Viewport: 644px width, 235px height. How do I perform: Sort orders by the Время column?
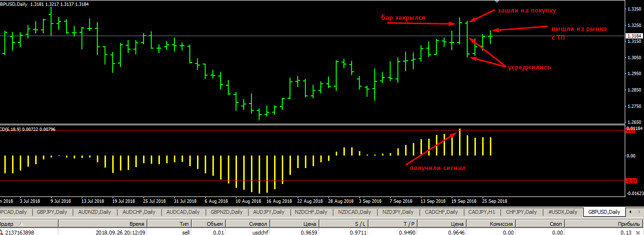(x=103, y=224)
